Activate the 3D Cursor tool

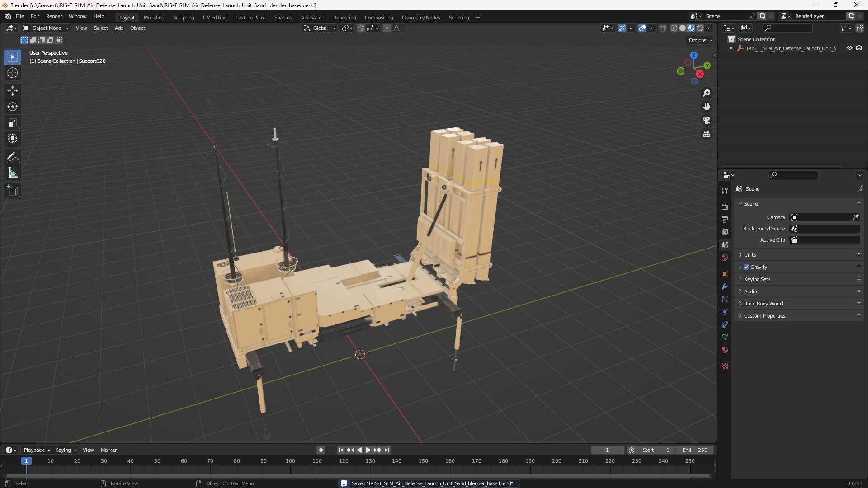[x=13, y=73]
